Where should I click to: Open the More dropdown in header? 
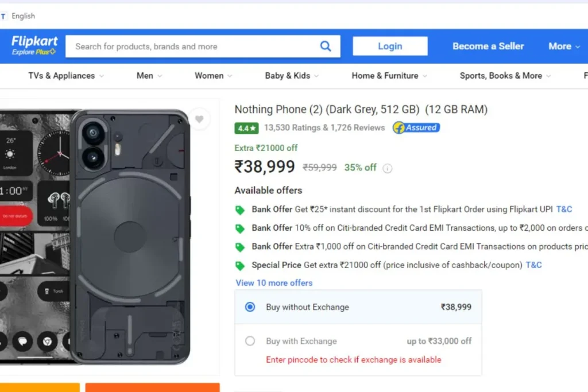tap(564, 46)
